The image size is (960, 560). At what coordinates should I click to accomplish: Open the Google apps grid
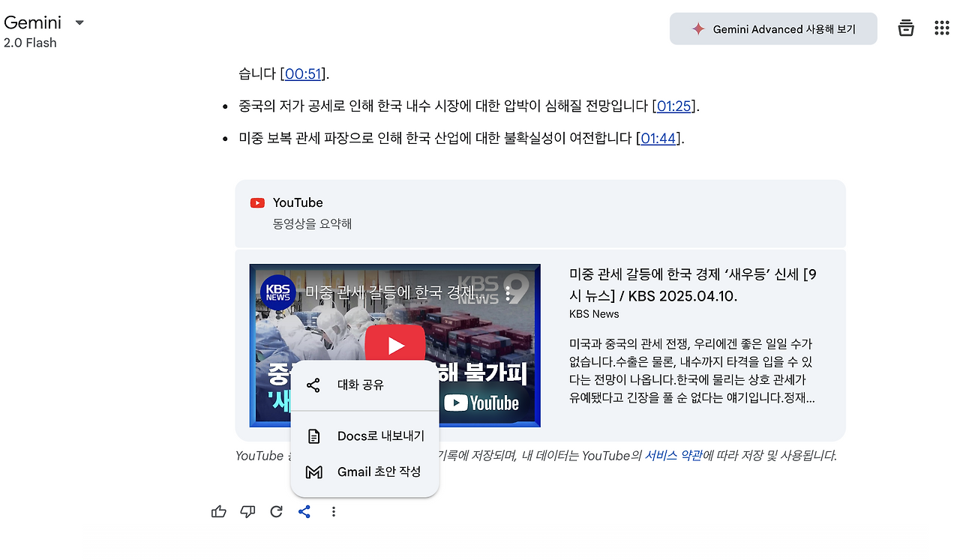[x=942, y=28]
